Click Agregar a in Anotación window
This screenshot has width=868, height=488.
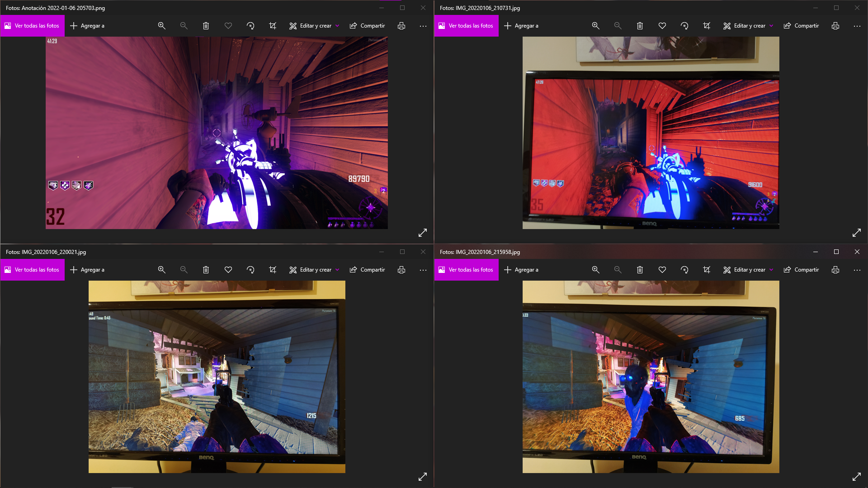[87, 26]
